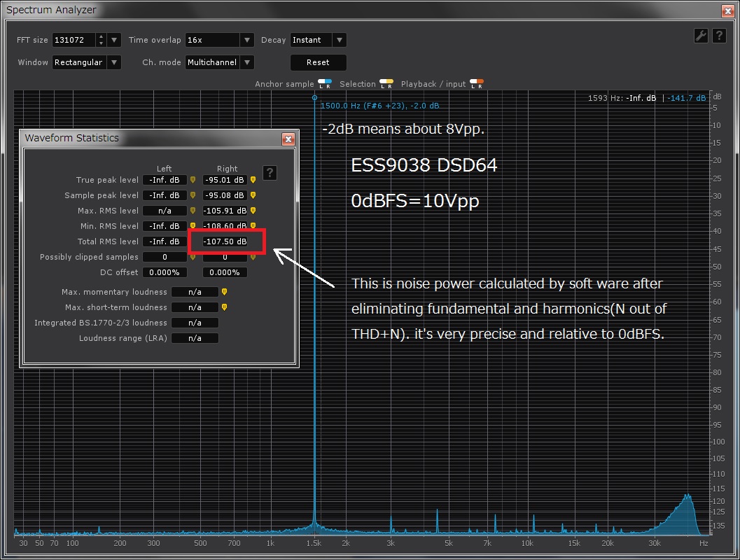Toggle Playback / input Left channel
This screenshot has width=740, height=560.
pyautogui.click(x=473, y=84)
